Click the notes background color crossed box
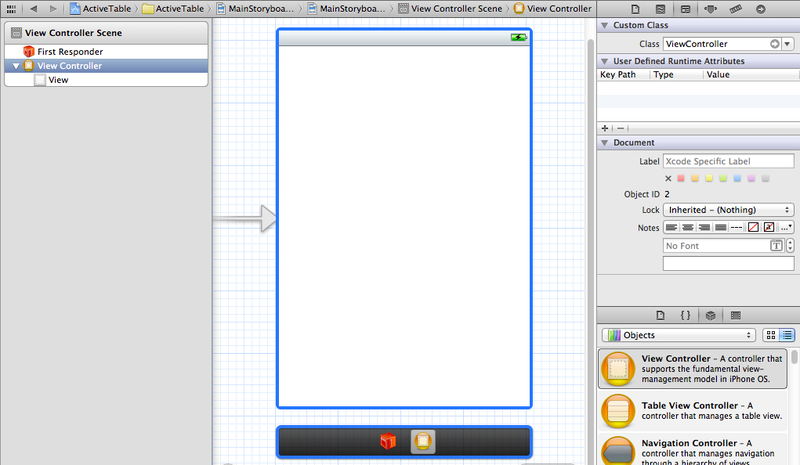Viewport: 800px width, 465px height. pyautogui.click(x=769, y=227)
